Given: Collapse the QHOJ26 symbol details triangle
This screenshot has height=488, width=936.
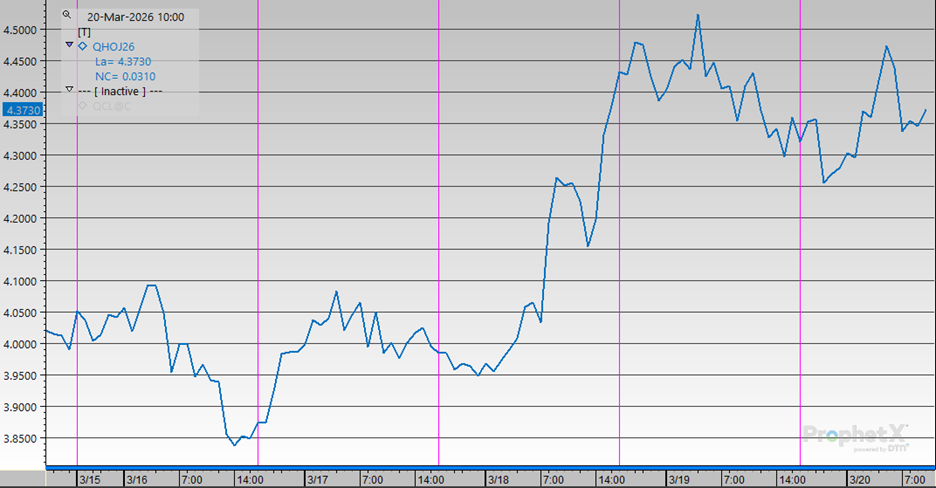Looking at the screenshot, I should click(68, 45).
